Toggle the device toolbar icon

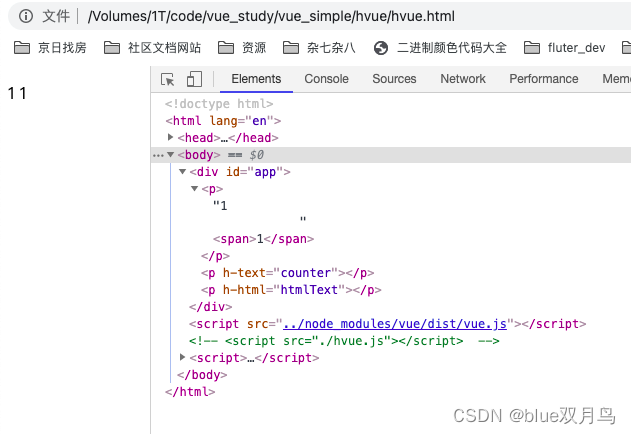point(194,79)
